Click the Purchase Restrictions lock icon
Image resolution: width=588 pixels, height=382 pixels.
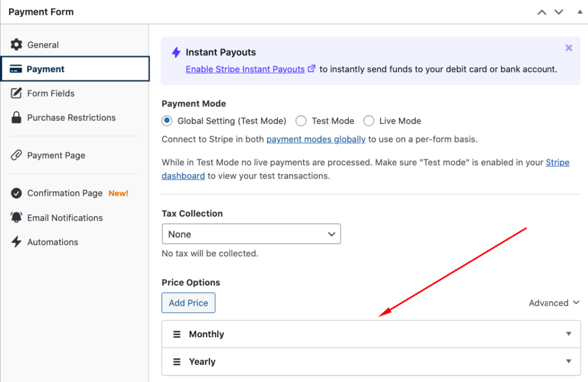click(x=17, y=118)
